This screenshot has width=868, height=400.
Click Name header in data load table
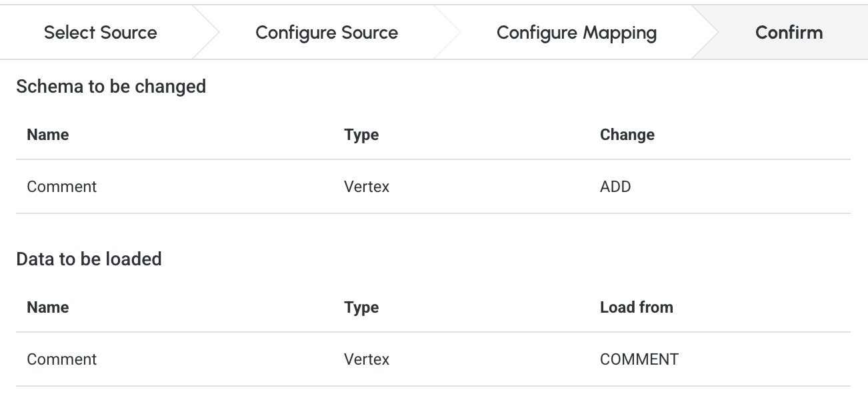click(x=48, y=307)
